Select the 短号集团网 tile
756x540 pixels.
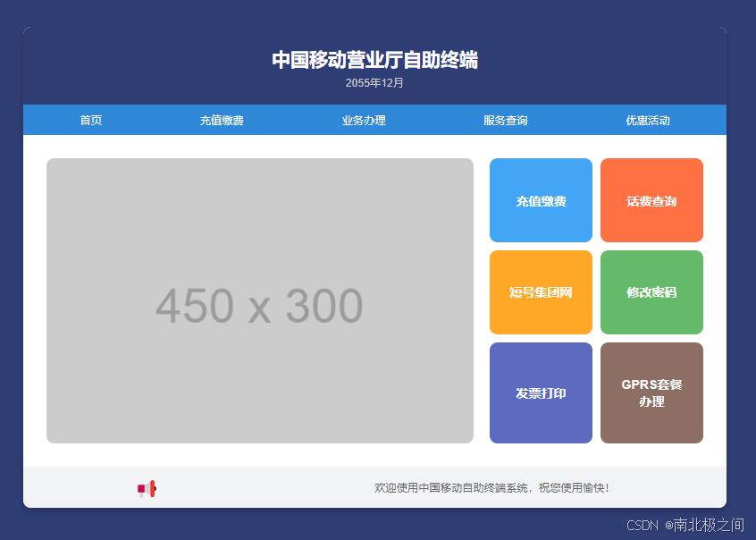tap(541, 292)
